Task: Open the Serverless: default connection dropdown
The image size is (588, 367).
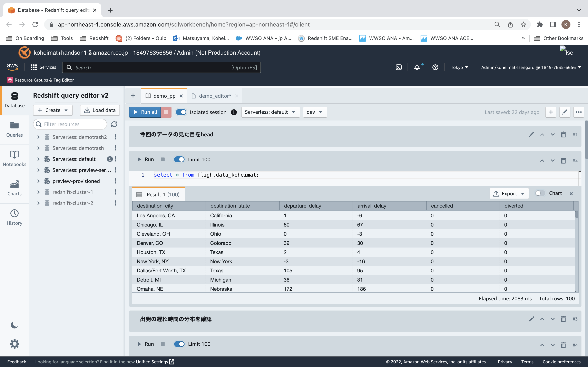Action: point(270,112)
